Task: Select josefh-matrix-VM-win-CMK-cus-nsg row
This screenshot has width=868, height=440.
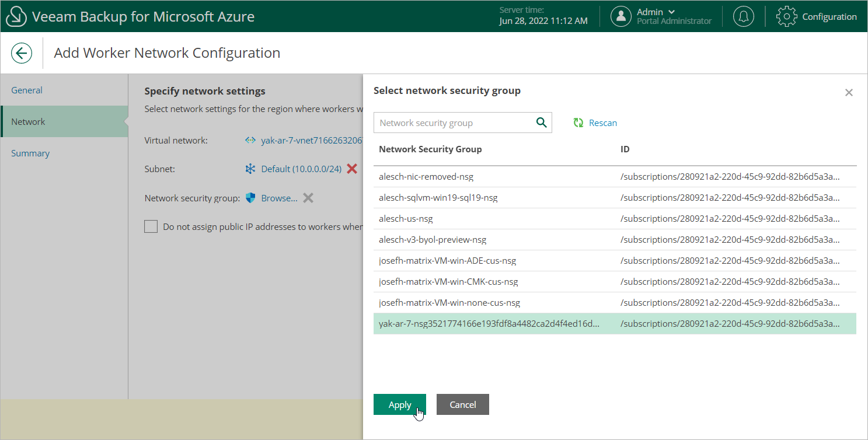Action: (448, 282)
